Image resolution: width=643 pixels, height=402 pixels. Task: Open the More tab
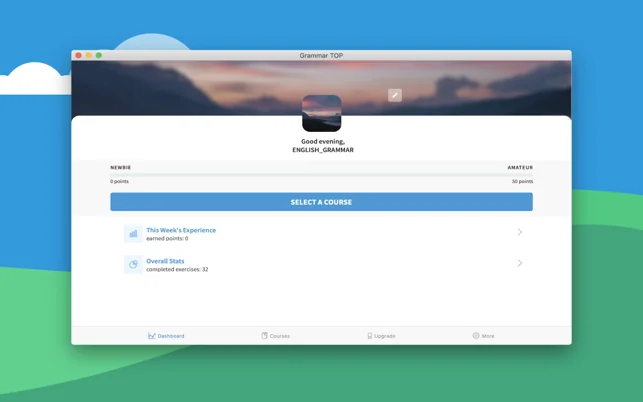tap(483, 336)
